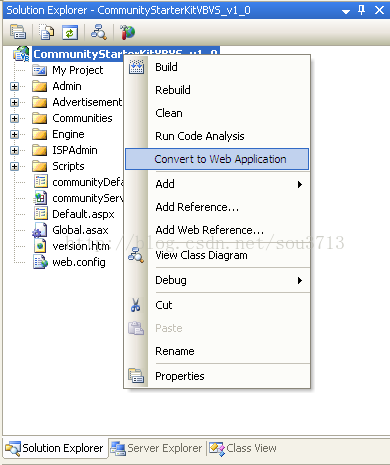Choose Clean from the context menu
This screenshot has width=390, height=465.
tap(217, 113)
